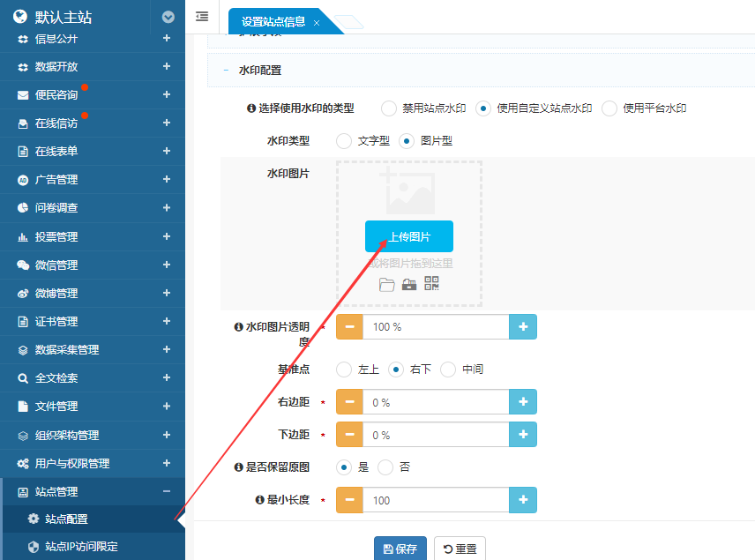The image size is (755, 560).
Task: Click the 保存 save button
Action: tap(400, 549)
